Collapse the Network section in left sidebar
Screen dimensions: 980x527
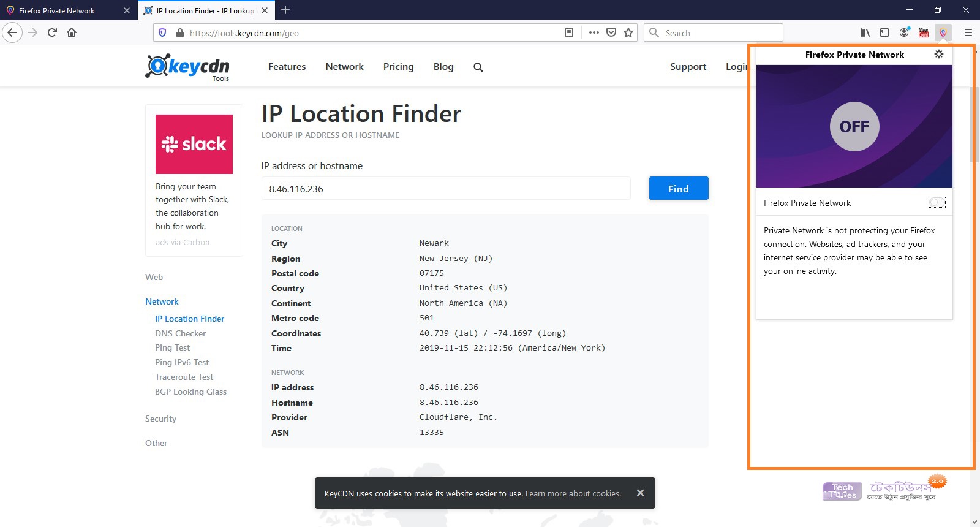pos(162,301)
